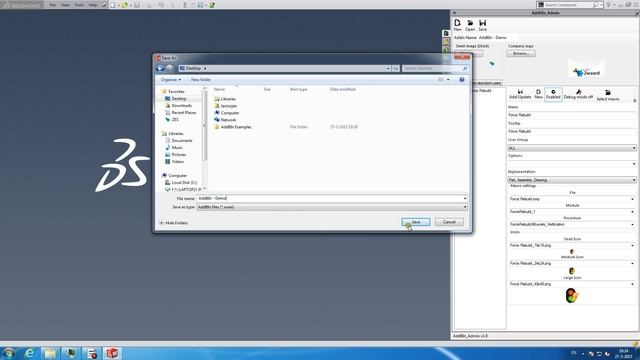Screen dimensions: 640x360
Task: Click the Libraries item in file list
Action: pyautogui.click(x=228, y=99)
